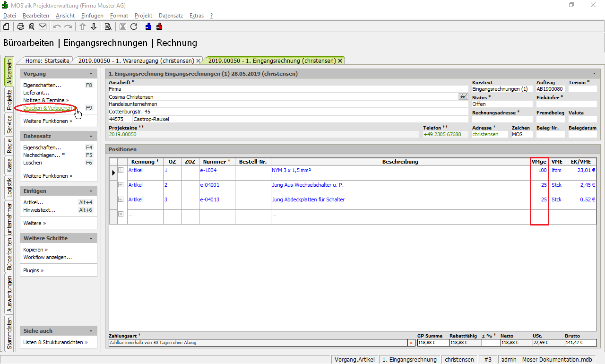The image size is (605, 364).
Task: Click the print icon in the toolbar
Action: (21, 26)
